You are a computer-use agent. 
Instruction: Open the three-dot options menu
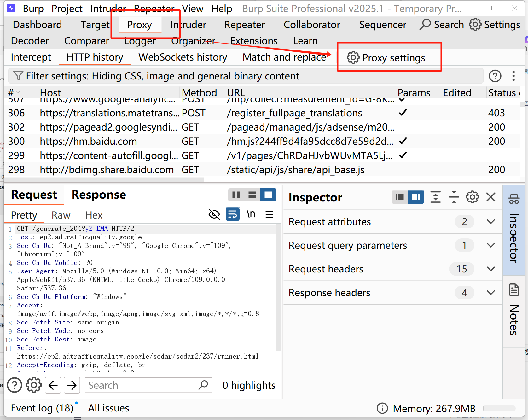tap(513, 76)
